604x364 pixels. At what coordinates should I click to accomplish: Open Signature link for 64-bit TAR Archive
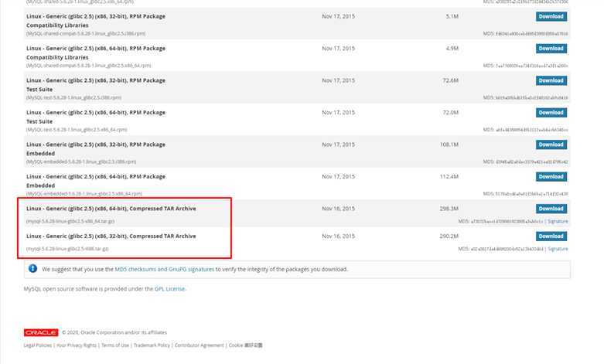click(x=558, y=221)
